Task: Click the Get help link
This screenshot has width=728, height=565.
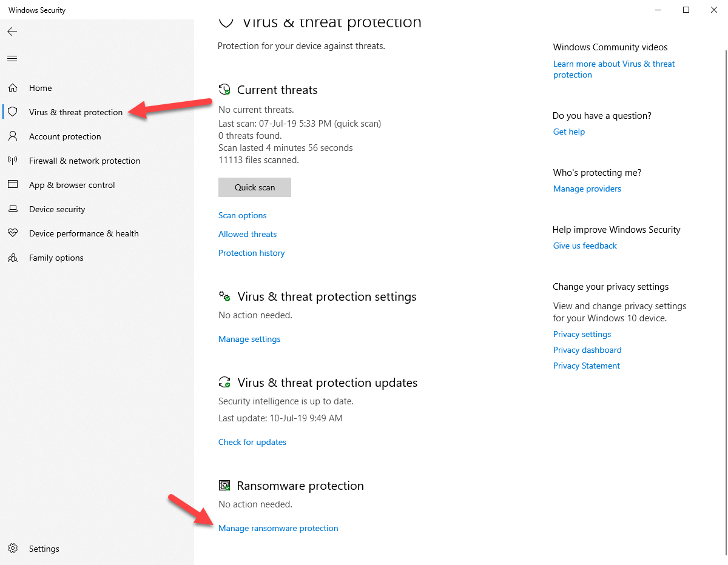Action: (x=568, y=131)
